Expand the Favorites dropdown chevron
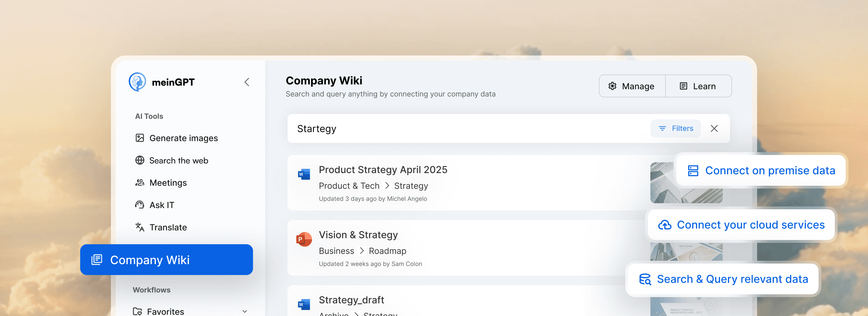The image size is (868, 316). [245, 311]
